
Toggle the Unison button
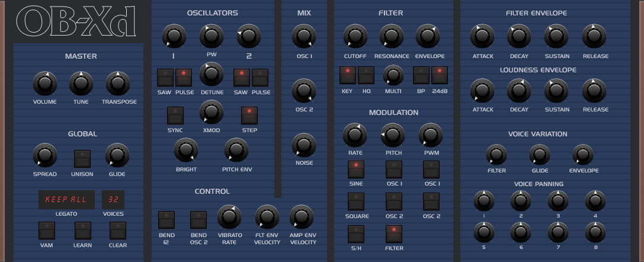[x=82, y=158]
